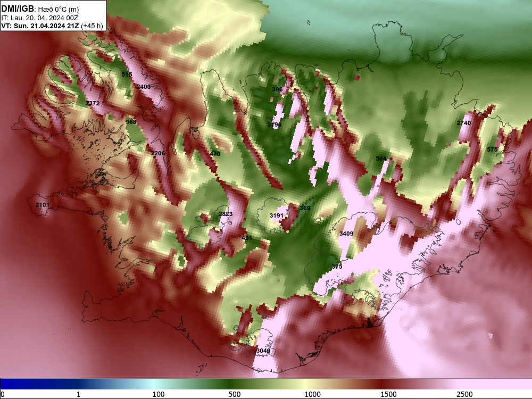Click the color scale label 1000
Viewport: 532px width, 399px height.
click(312, 394)
